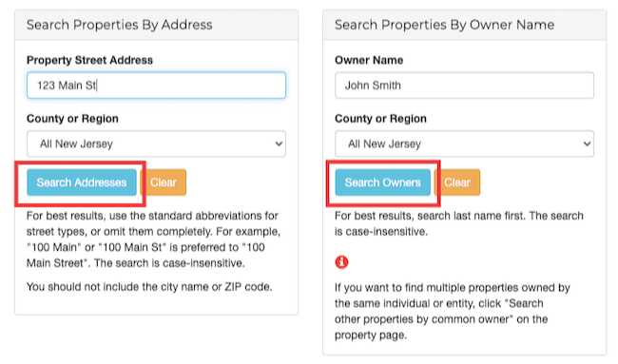The width and height of the screenshot is (618, 364).
Task: Focus the Property Street Address field
Action: [x=156, y=86]
